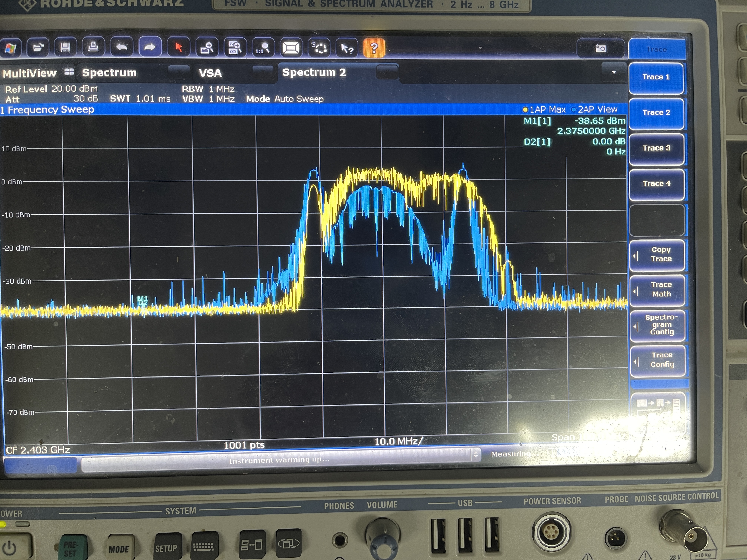Image resolution: width=747 pixels, height=560 pixels.
Task: Enable the single zoom magnifier tool
Action: pyautogui.click(x=207, y=47)
